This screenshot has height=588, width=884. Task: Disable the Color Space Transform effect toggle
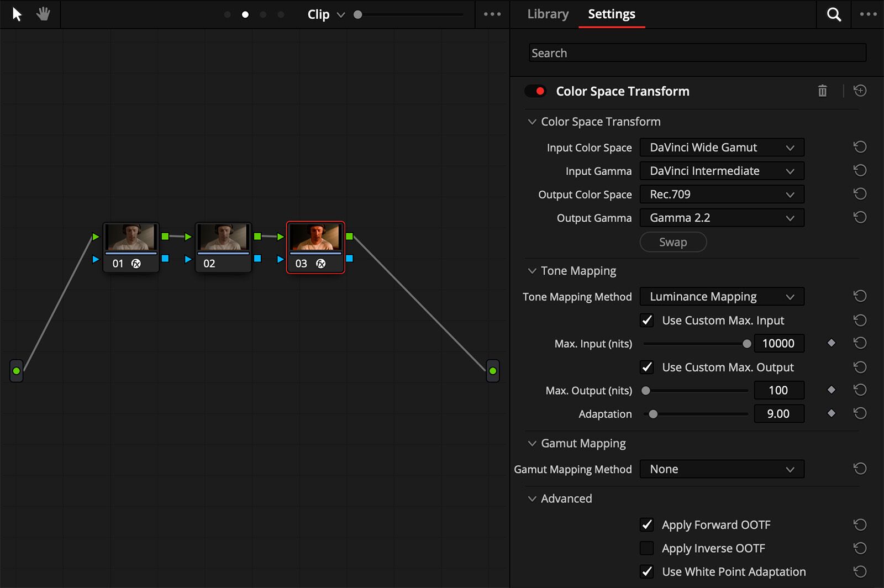(535, 91)
